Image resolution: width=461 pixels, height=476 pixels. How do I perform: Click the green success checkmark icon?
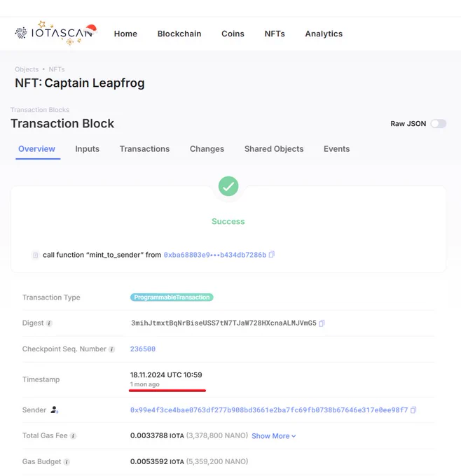228,186
